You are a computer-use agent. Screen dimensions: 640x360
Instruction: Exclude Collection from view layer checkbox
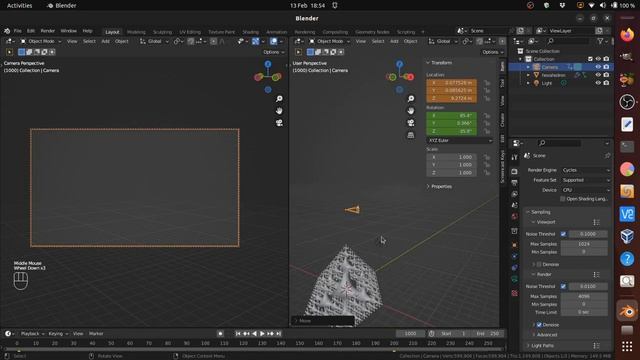[590, 59]
